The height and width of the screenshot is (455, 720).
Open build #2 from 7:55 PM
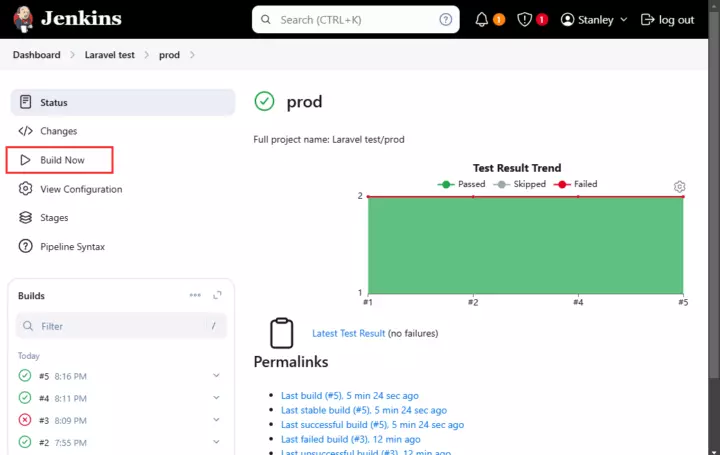[x=63, y=443]
